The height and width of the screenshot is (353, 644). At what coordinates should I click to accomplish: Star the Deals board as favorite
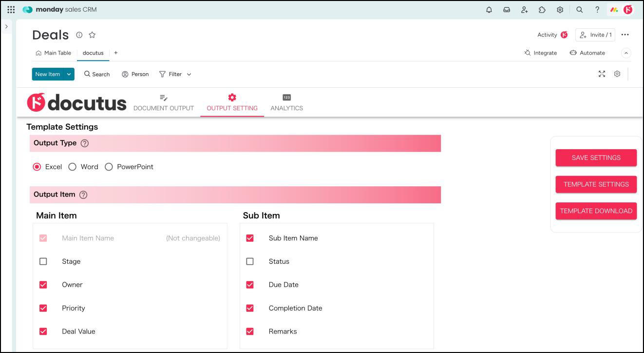(x=92, y=35)
